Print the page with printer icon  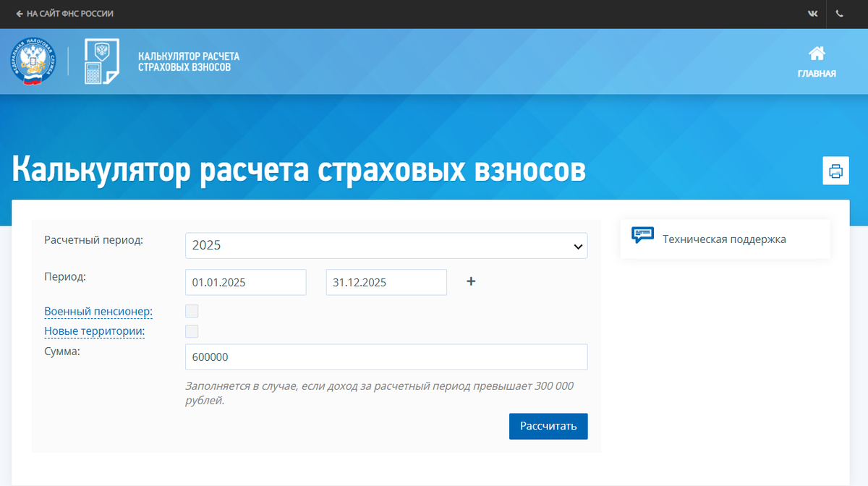(835, 171)
